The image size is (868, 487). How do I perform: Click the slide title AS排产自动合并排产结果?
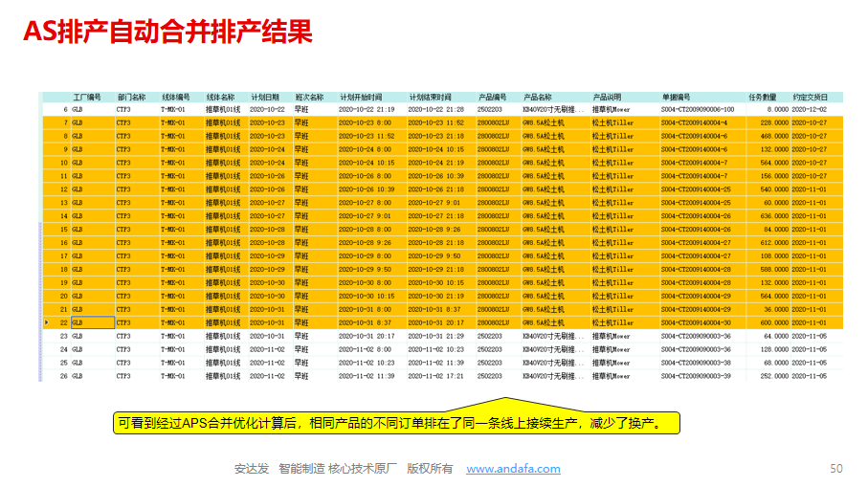pos(167,33)
